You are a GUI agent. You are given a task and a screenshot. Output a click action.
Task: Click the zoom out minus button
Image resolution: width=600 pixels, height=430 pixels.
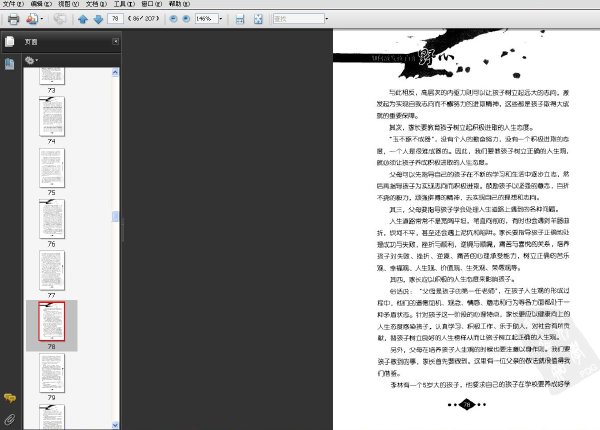tap(173, 18)
